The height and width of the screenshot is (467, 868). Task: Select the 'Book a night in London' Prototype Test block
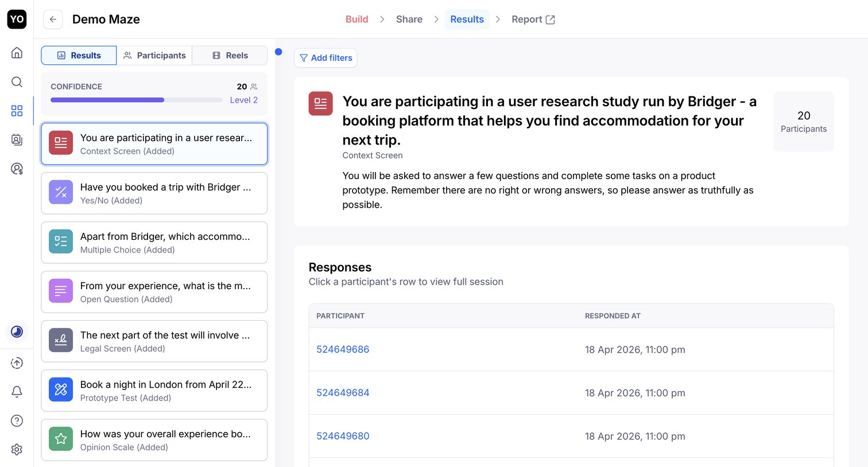(154, 391)
